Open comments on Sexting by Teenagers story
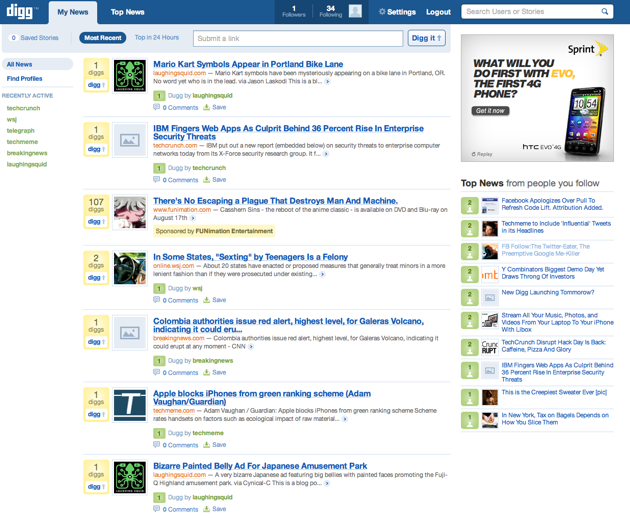The width and height of the screenshot is (630, 518). 176,300
